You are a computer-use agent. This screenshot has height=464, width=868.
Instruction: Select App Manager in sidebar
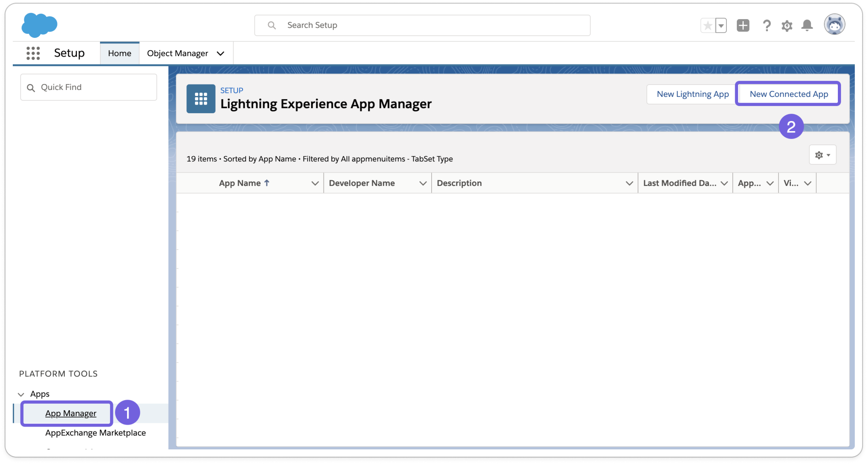tap(71, 413)
